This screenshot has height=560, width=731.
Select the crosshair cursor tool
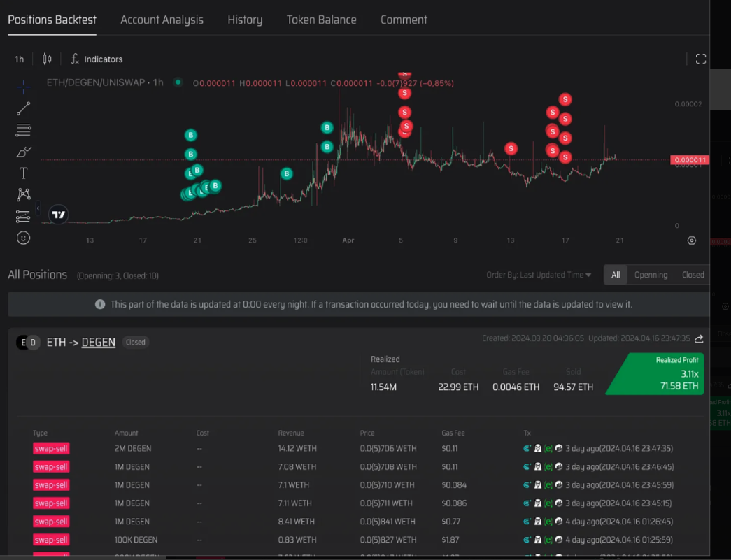click(23, 87)
